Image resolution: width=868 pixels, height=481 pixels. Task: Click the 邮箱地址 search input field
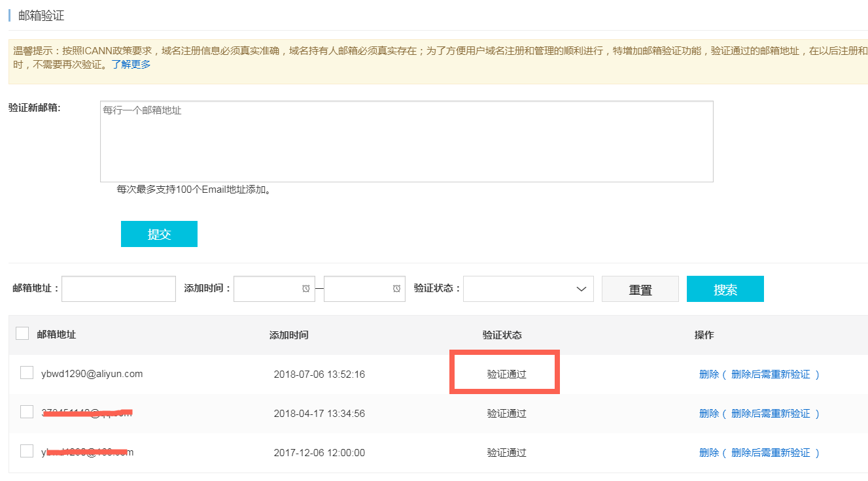tap(118, 288)
